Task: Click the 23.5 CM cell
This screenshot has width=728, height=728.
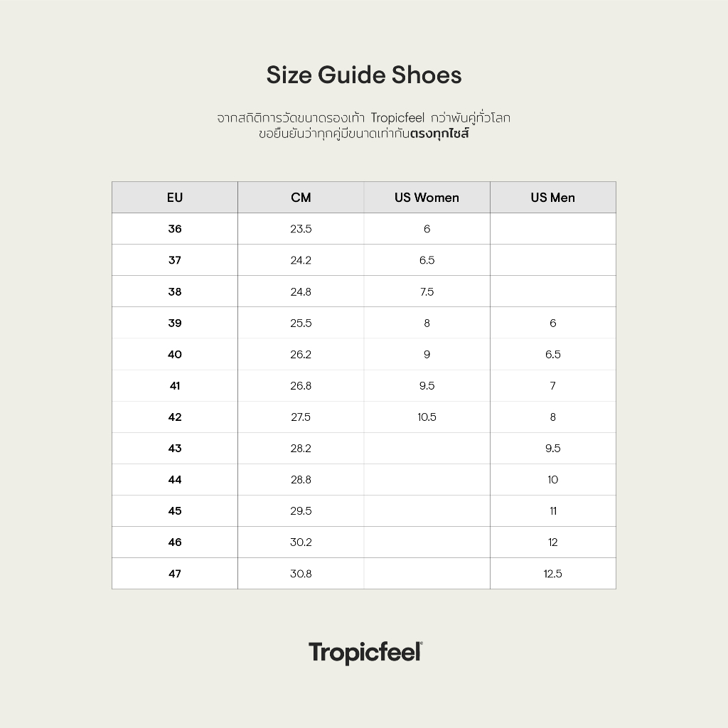Action: (301, 229)
